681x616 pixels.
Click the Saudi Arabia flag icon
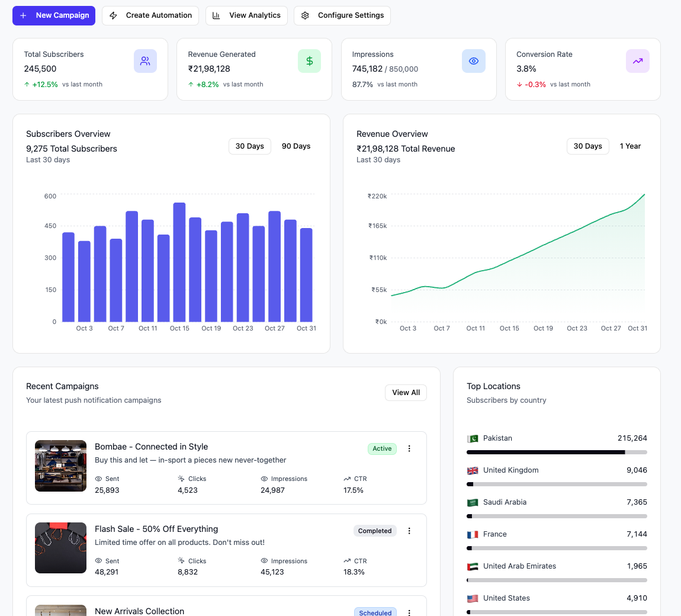tap(473, 502)
